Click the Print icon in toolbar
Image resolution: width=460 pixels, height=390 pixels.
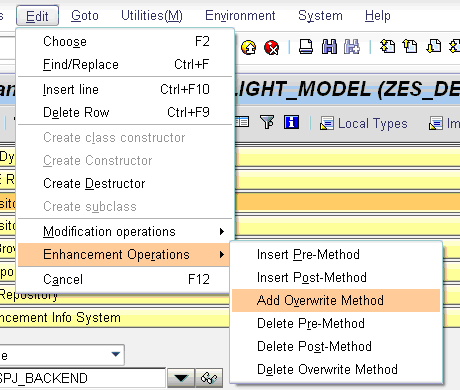tap(306, 47)
